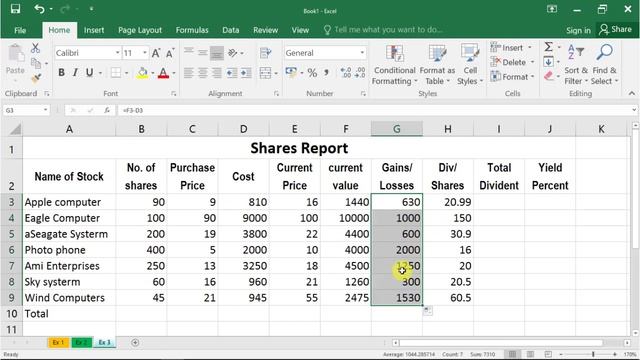Open fill color dropdown arrow

[153, 73]
